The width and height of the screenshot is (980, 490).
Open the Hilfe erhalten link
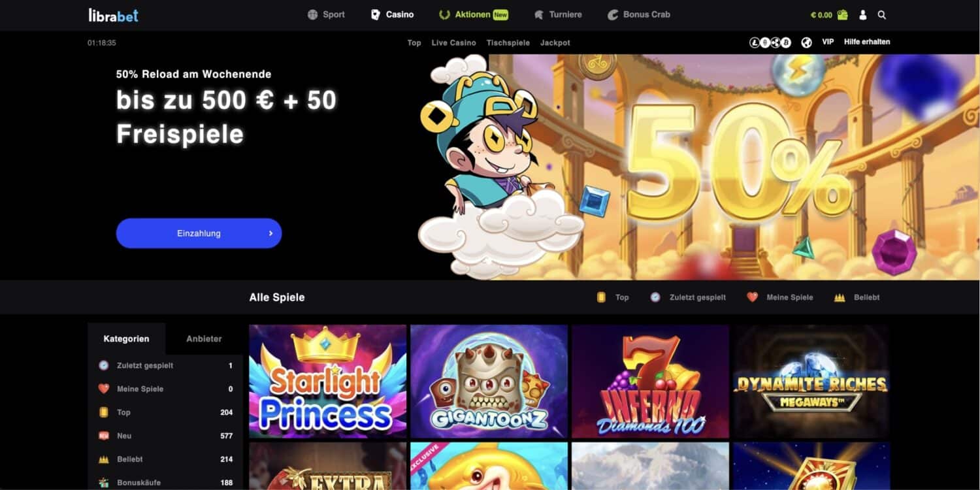(x=867, y=42)
